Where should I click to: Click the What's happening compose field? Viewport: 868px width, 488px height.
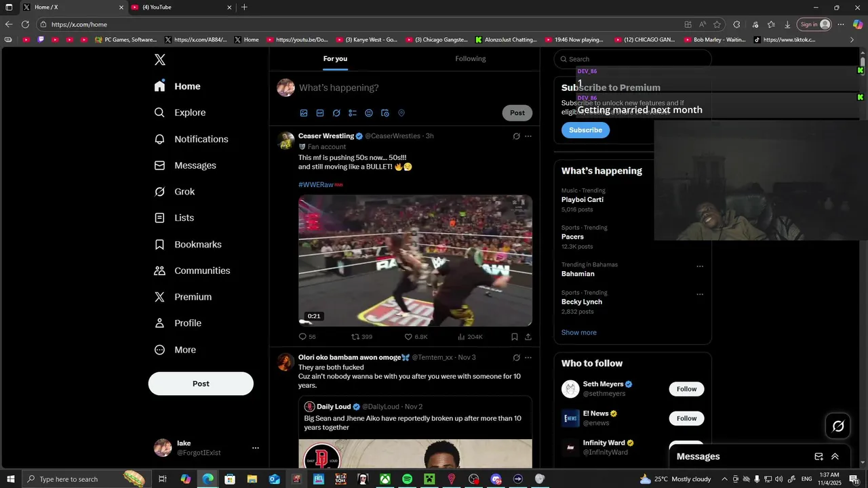coord(415,87)
